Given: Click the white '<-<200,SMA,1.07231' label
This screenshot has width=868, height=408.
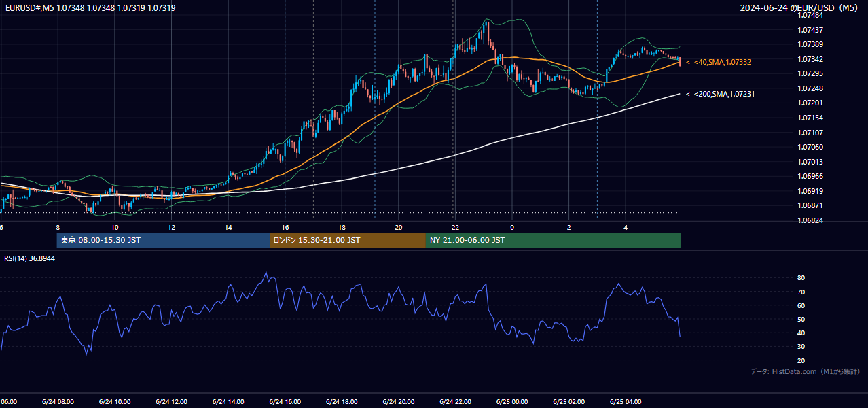Looking at the screenshot, I should click(x=720, y=95).
